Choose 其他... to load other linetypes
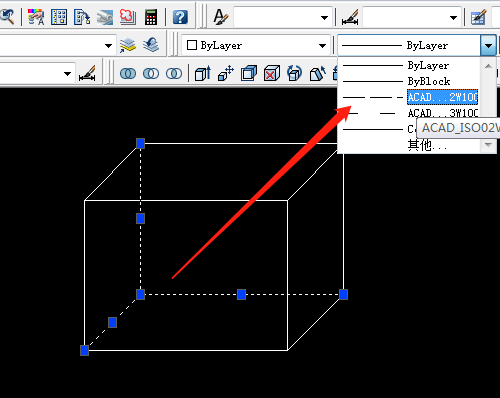The height and width of the screenshot is (398, 500). click(x=410, y=145)
